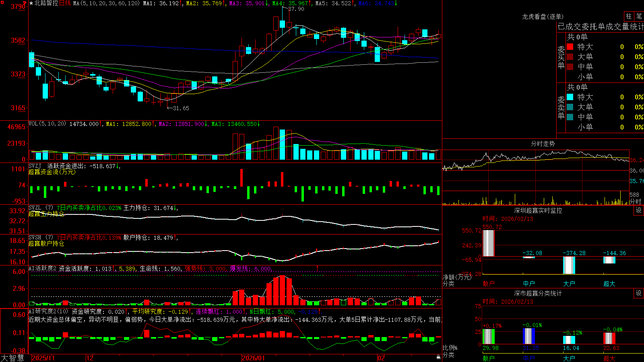644x362 pixels.
Task: Click the 大智慧 logo at bottom-left
Action: coord(12,358)
